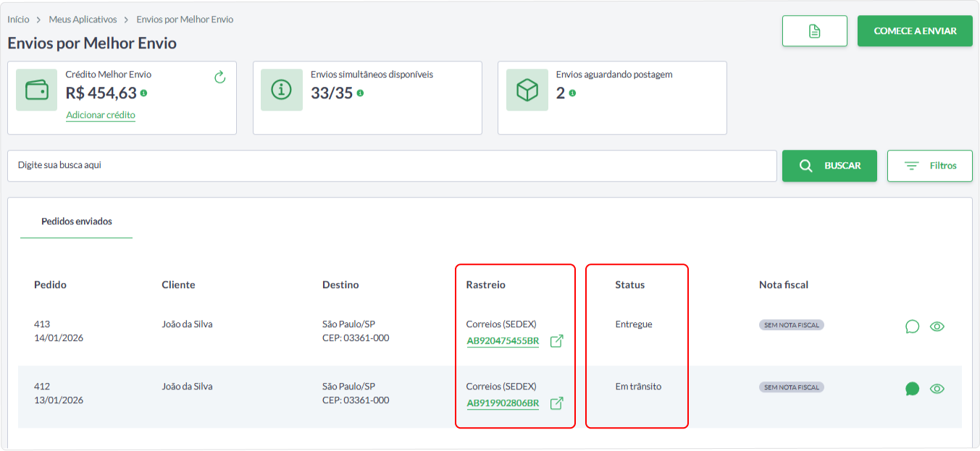Click Em trânsito status text
Image resolution: width=980 pixels, height=451 pixels.
[638, 387]
